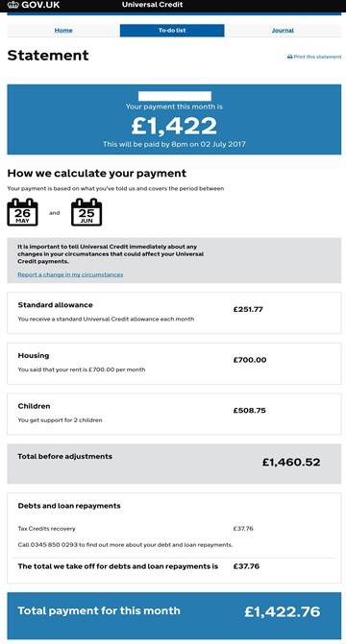Screen dimensions: 346x644
Task: Click the GOV.UK header text
Action: [x=40, y=5]
